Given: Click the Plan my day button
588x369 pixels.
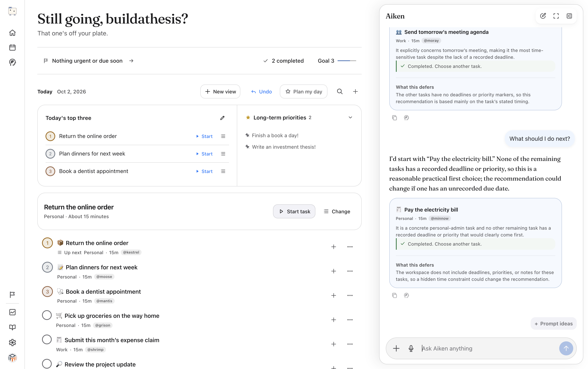Looking at the screenshot, I should coord(304,91).
